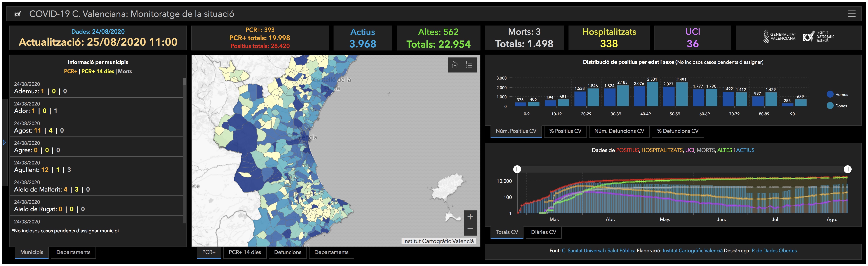The height and width of the screenshot is (266, 868).
Task: Open C. Sanitat Universal i Salut Pública link
Action: tap(598, 250)
